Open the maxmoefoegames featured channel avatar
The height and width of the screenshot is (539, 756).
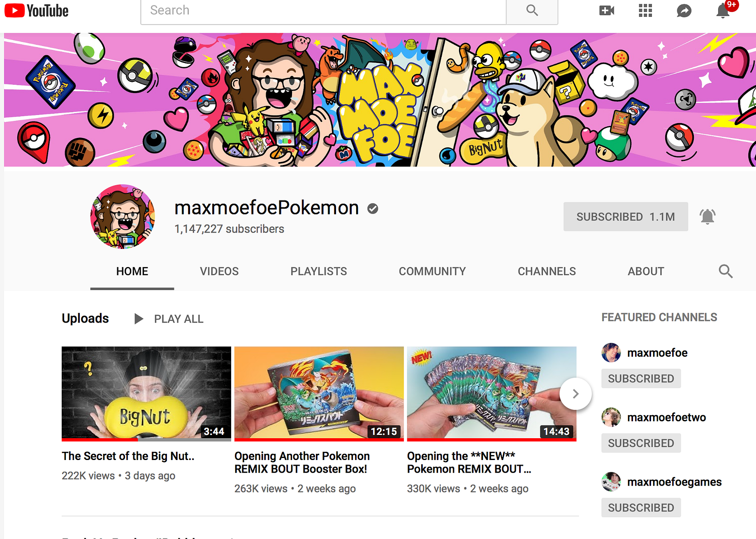611,482
